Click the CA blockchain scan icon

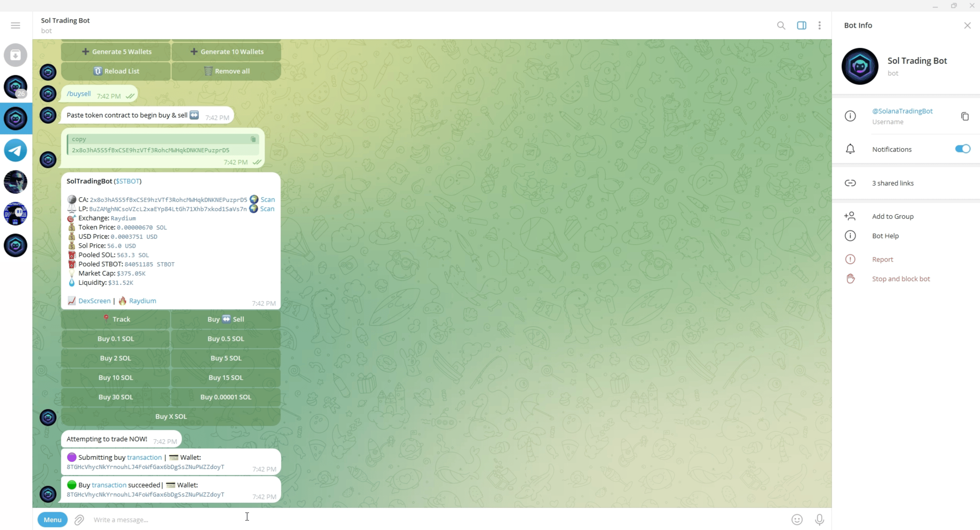point(254,199)
